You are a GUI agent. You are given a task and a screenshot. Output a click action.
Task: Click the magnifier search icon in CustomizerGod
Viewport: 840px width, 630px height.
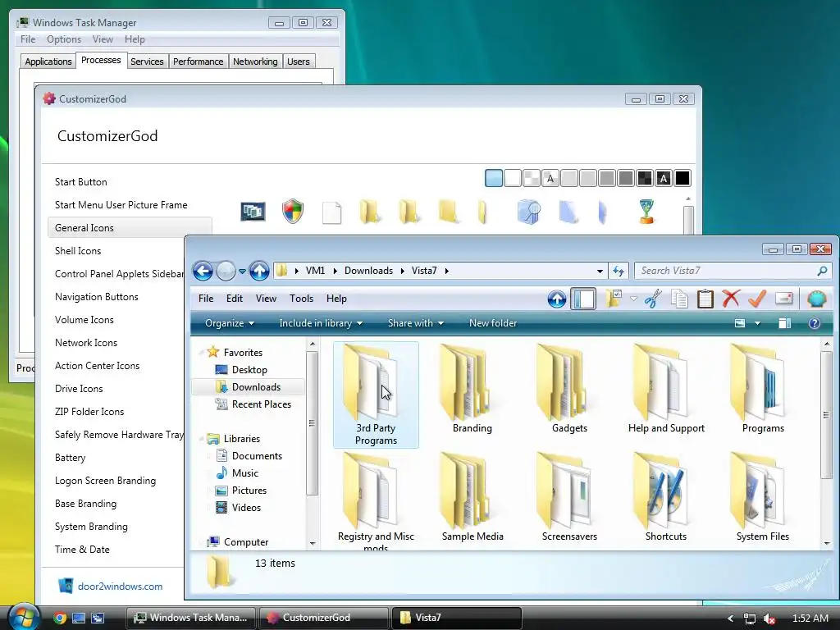529,212
